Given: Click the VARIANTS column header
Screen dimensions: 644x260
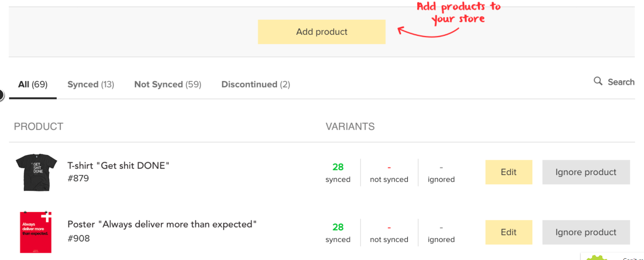Looking at the screenshot, I should (350, 127).
